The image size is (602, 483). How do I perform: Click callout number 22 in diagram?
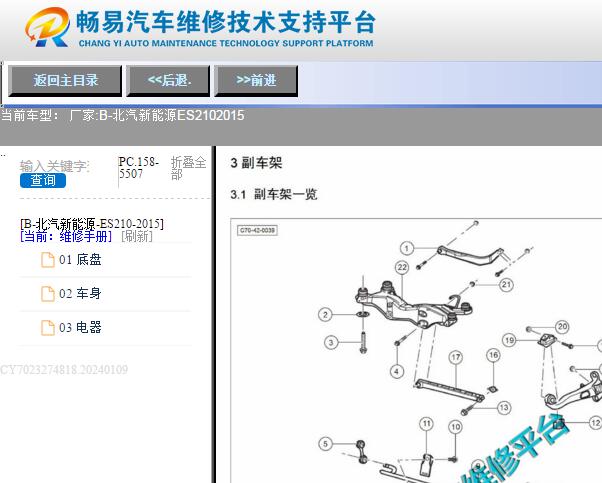(402, 267)
